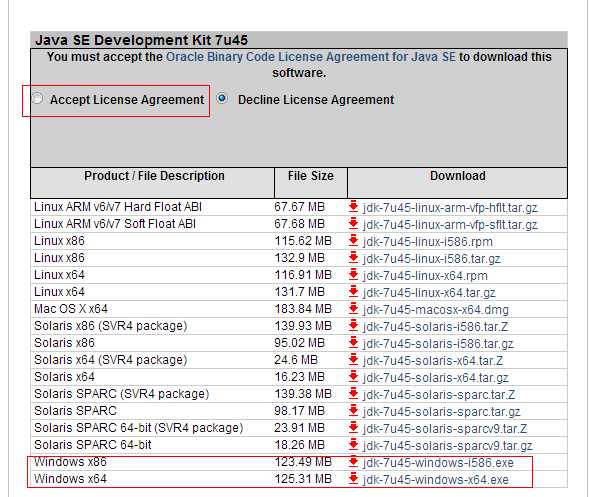Click red download arrow for solaris-x64.tar.gz
This screenshot has width=589, height=497.
(353, 377)
